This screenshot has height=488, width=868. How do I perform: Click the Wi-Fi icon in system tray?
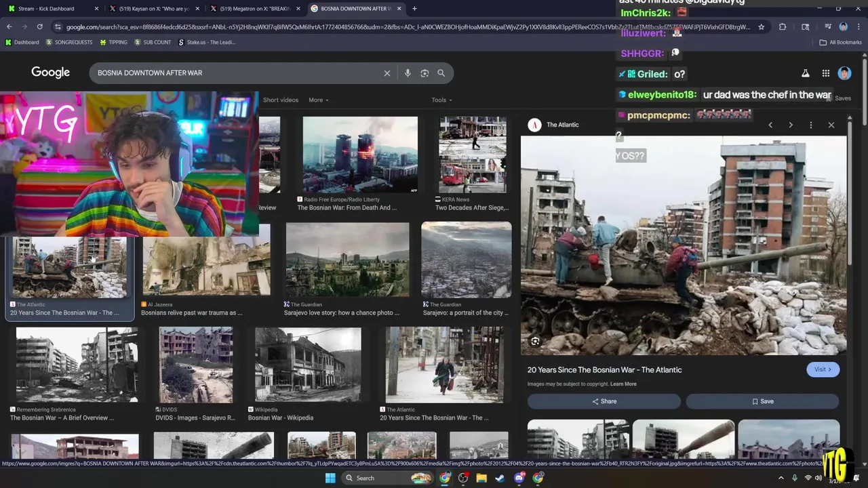(808, 478)
